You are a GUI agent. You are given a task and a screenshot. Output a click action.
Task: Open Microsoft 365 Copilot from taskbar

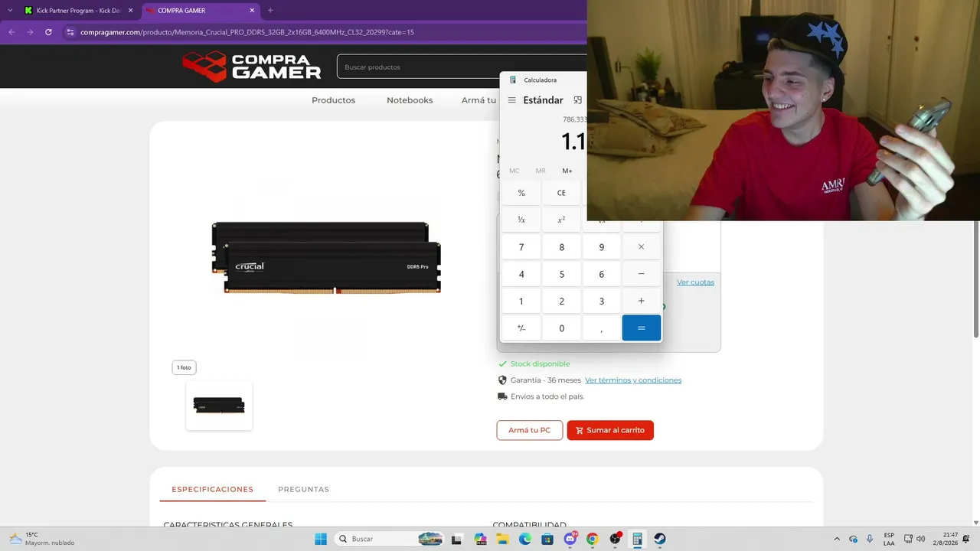click(481, 539)
